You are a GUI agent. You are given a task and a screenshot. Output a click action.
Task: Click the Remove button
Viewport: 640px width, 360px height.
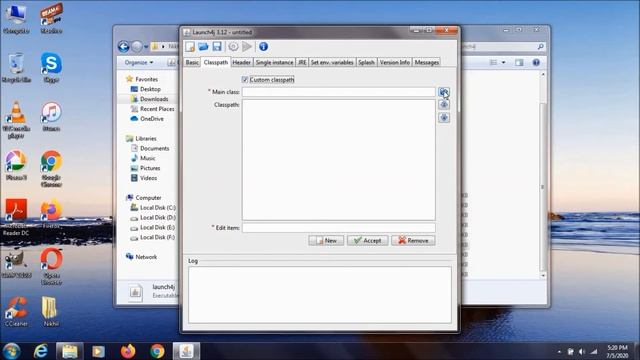[413, 240]
